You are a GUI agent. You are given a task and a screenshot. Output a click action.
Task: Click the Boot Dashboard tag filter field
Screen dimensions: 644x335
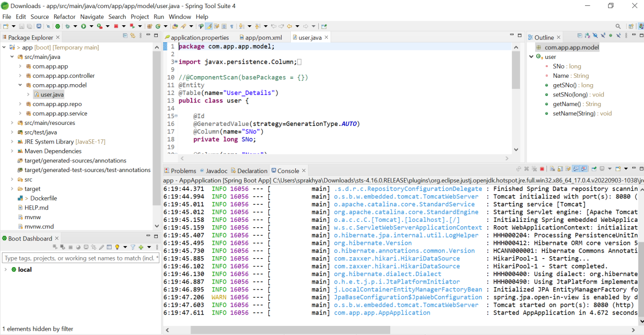(x=80, y=258)
